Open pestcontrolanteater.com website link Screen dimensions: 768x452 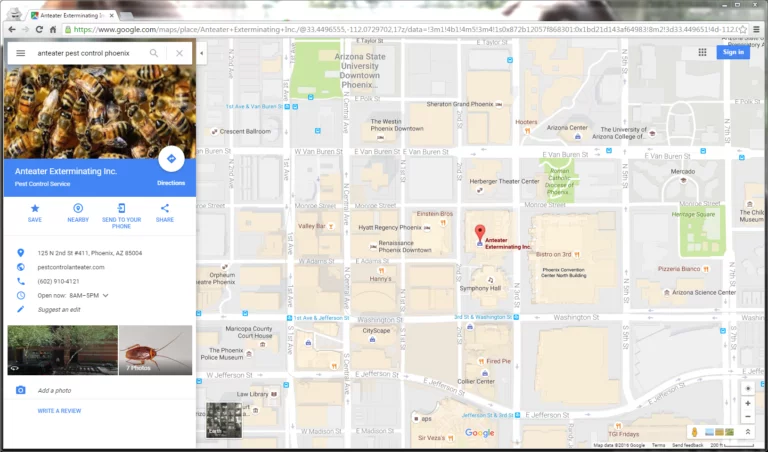point(71,267)
